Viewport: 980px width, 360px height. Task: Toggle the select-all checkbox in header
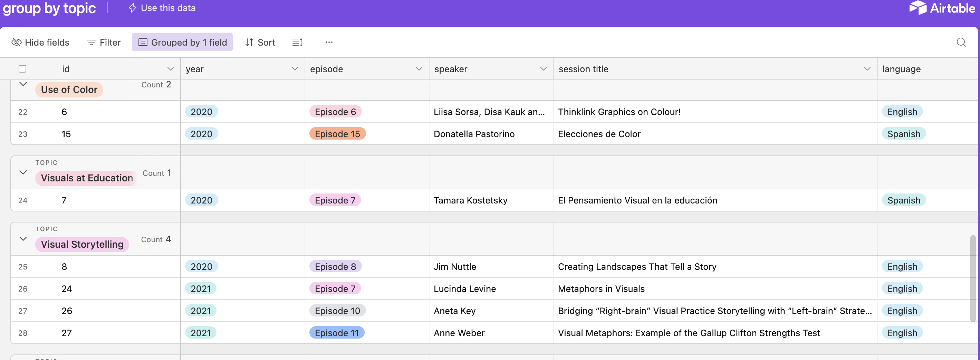coord(22,69)
